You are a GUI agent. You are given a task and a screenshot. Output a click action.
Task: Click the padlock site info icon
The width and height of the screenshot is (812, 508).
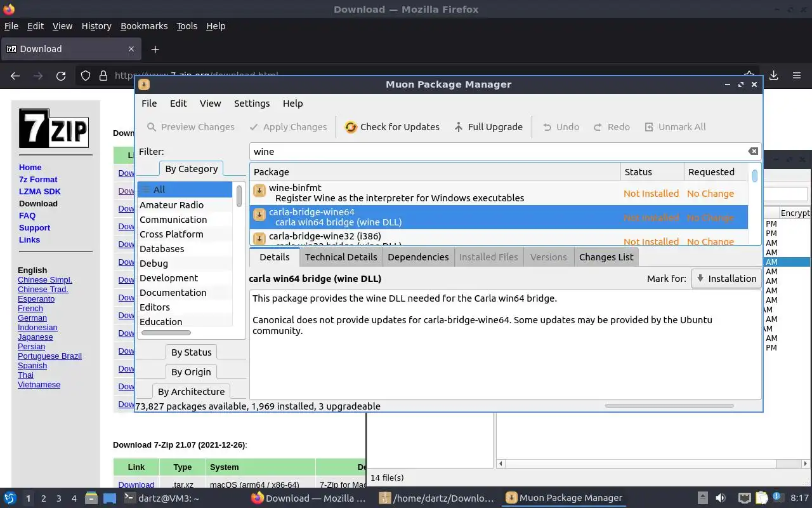pyautogui.click(x=103, y=76)
